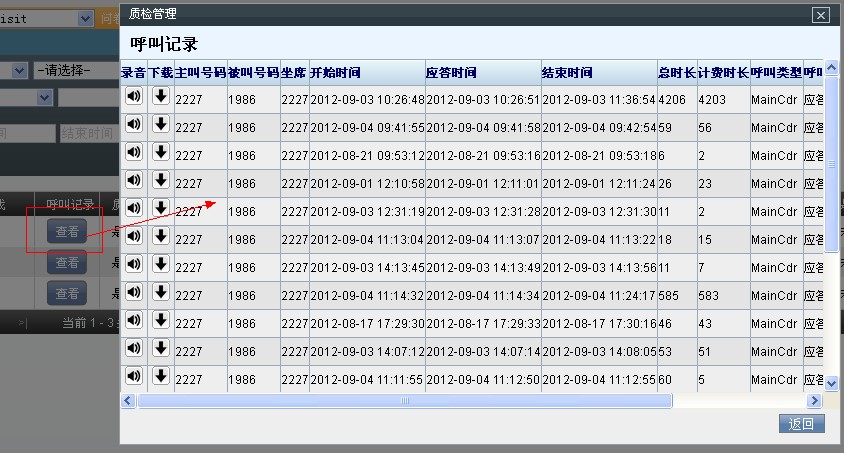
Task: Download recording of call starting 2012-09-04 11:11:55
Action: coord(160,377)
